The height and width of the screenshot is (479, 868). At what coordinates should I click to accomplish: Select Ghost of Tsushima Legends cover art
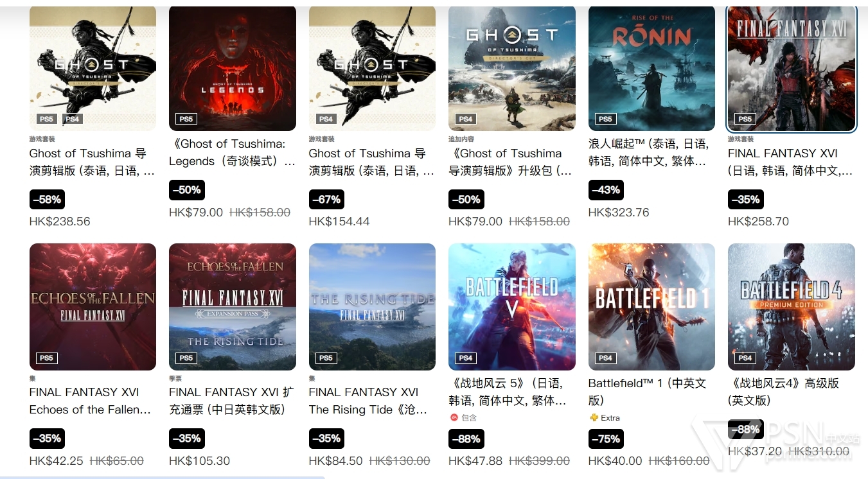coord(233,68)
